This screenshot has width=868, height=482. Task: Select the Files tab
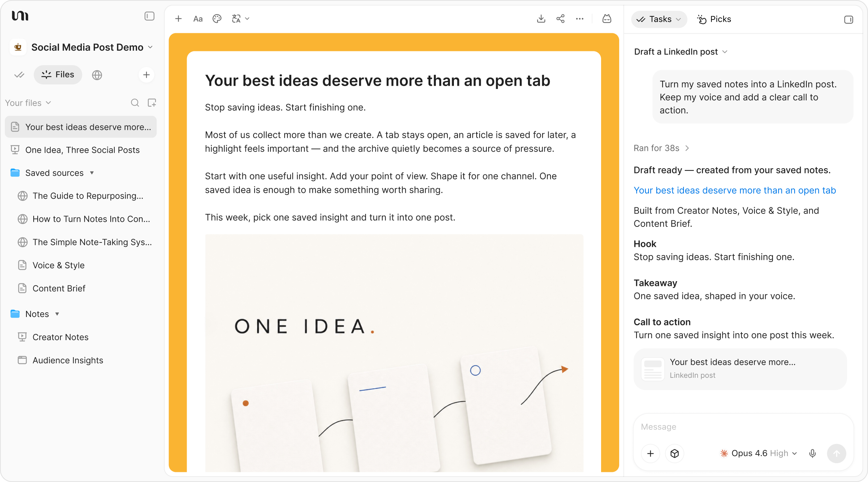[58, 75]
